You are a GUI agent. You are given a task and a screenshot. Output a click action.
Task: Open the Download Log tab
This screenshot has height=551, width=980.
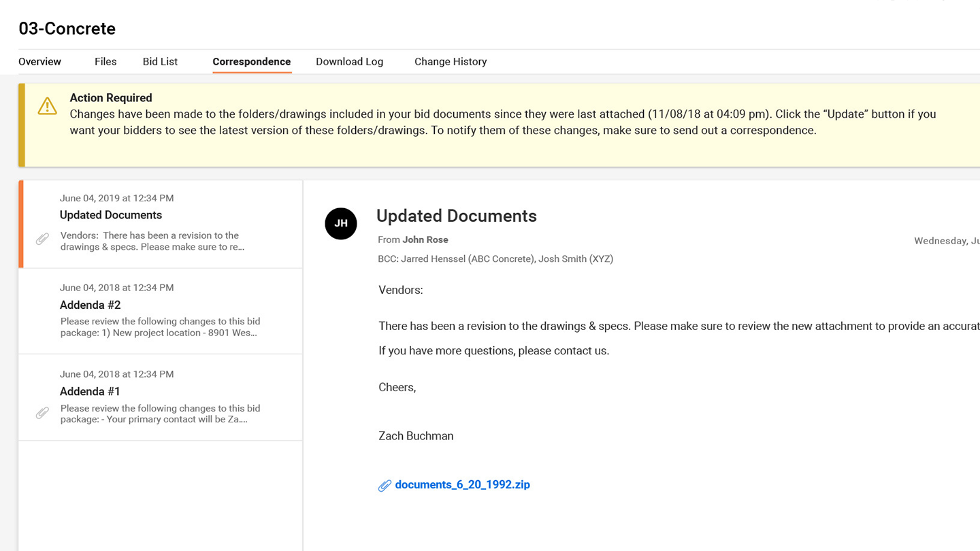point(349,61)
